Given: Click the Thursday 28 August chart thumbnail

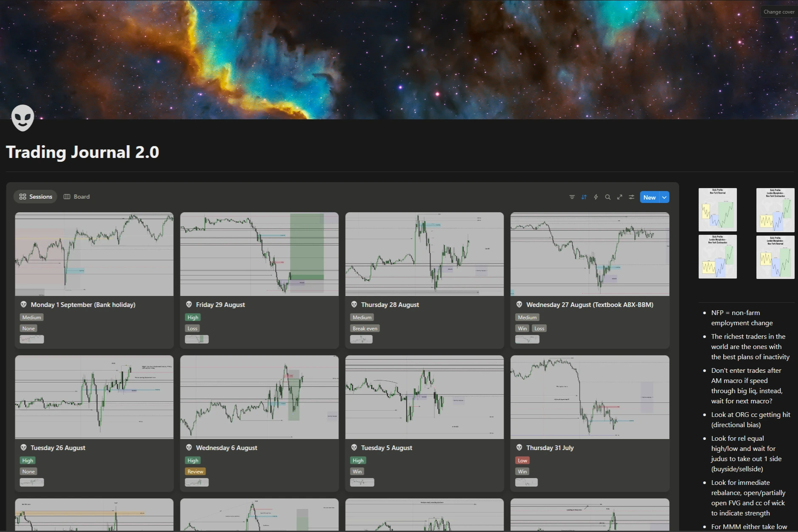Looking at the screenshot, I should tap(424, 254).
